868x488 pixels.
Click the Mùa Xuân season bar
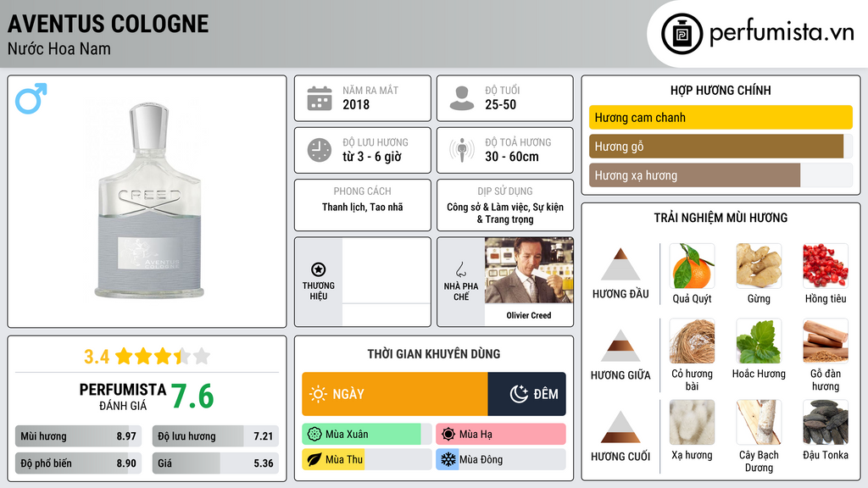point(367,435)
